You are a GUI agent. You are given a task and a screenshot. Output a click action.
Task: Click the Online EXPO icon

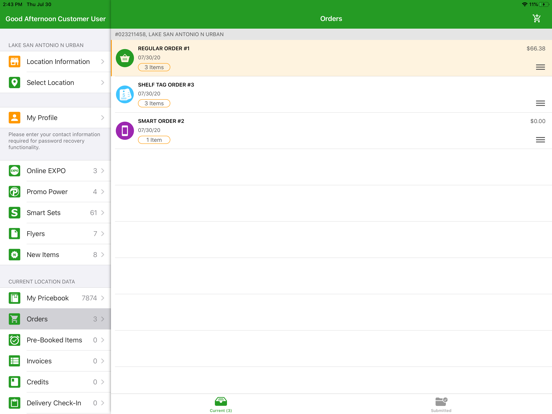[14, 171]
